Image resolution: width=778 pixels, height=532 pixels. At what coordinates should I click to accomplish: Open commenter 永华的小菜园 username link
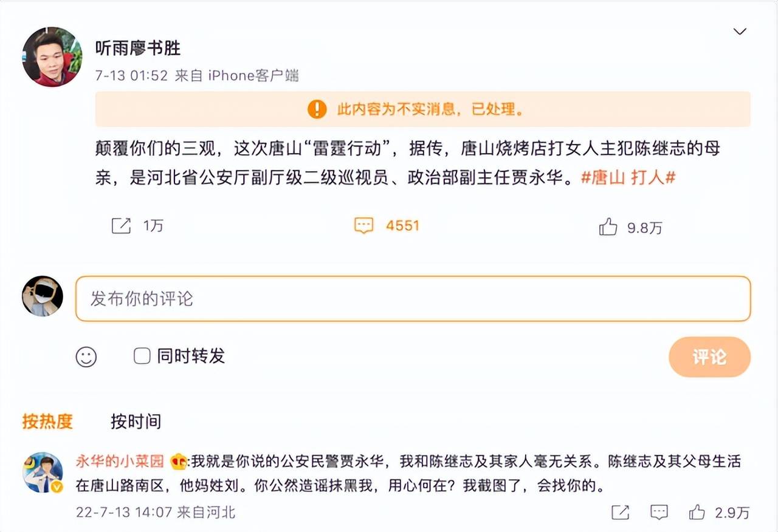pos(120,462)
